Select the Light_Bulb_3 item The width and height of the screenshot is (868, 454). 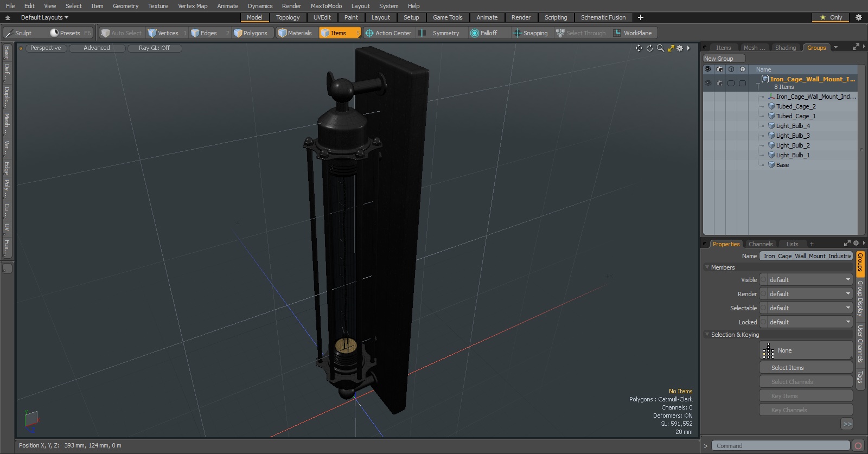793,136
